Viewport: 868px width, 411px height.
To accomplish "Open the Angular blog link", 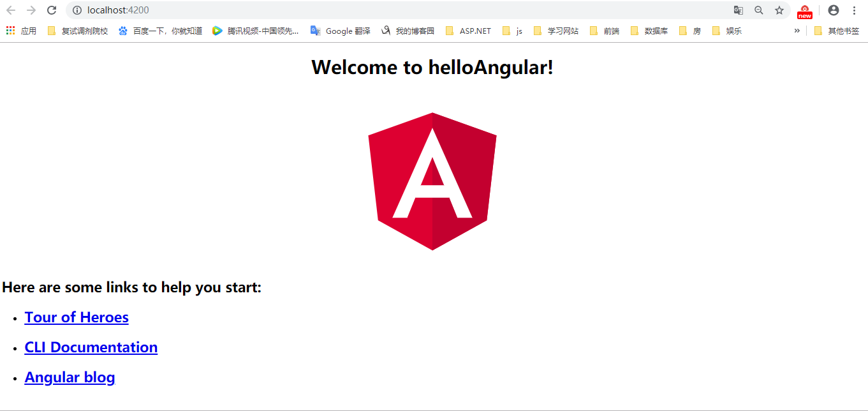I will click(x=70, y=377).
